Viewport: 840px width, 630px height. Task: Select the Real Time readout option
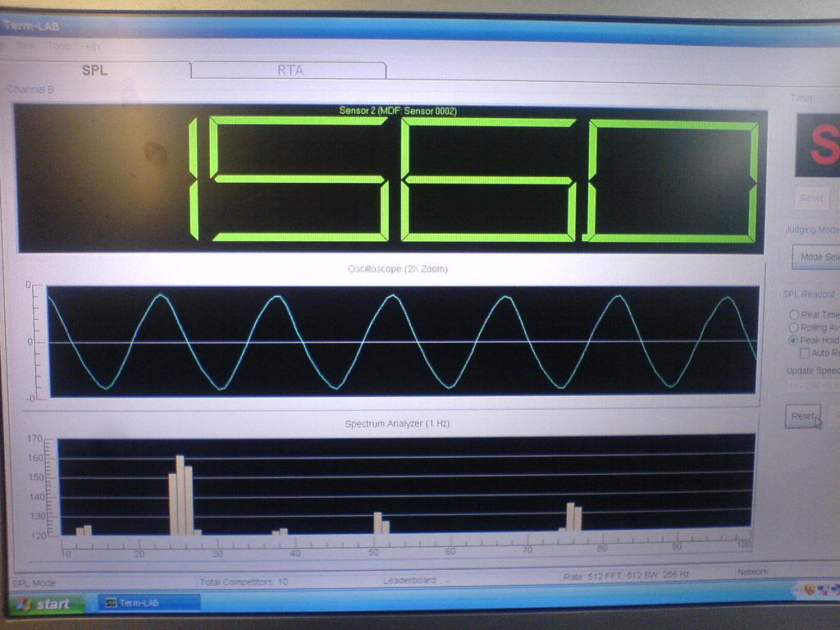pyautogui.click(x=793, y=315)
